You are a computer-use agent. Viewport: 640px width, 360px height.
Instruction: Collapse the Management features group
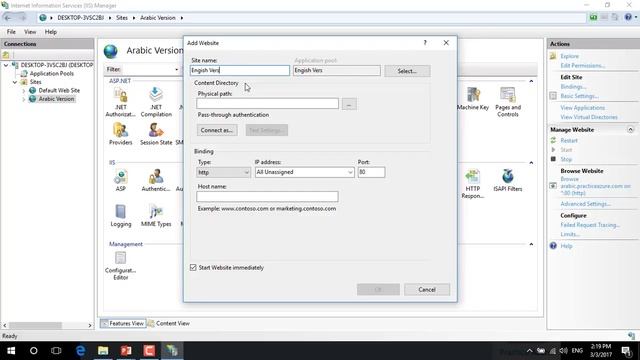pyautogui.click(x=531, y=244)
